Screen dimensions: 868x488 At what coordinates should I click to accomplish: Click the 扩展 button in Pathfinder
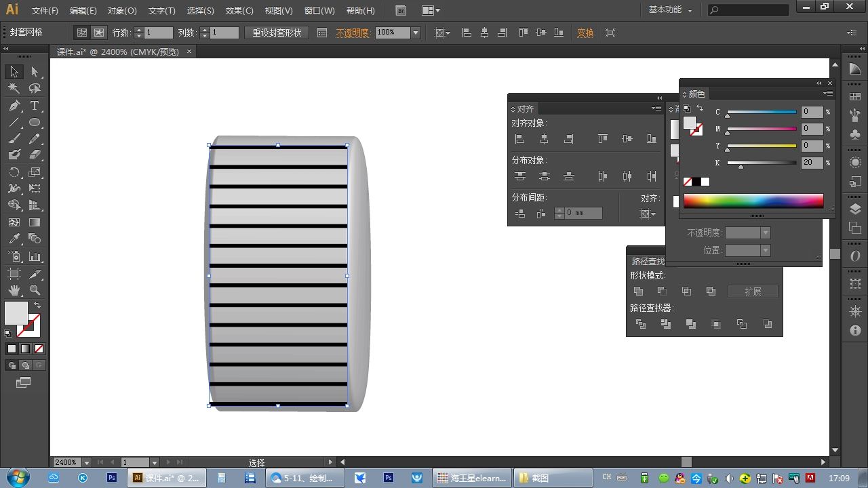coord(752,291)
